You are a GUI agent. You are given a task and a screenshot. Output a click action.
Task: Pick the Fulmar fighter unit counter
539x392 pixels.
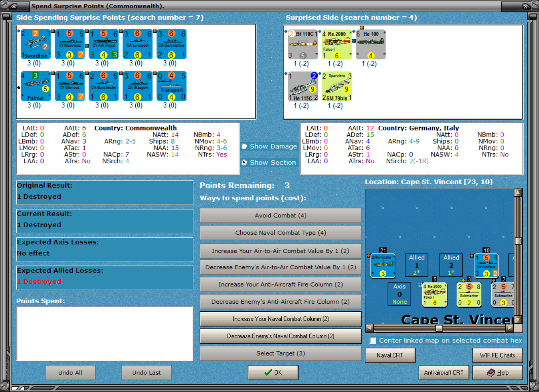36,86
